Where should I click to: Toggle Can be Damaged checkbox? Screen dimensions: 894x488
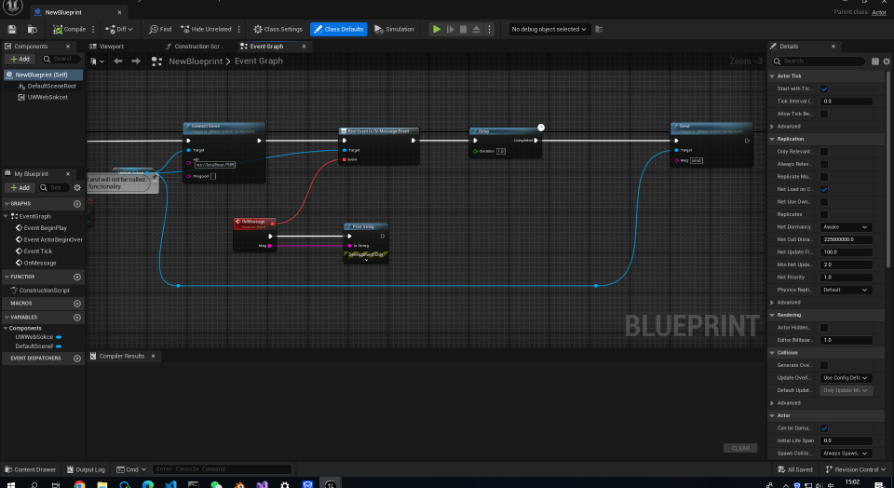[824, 428]
